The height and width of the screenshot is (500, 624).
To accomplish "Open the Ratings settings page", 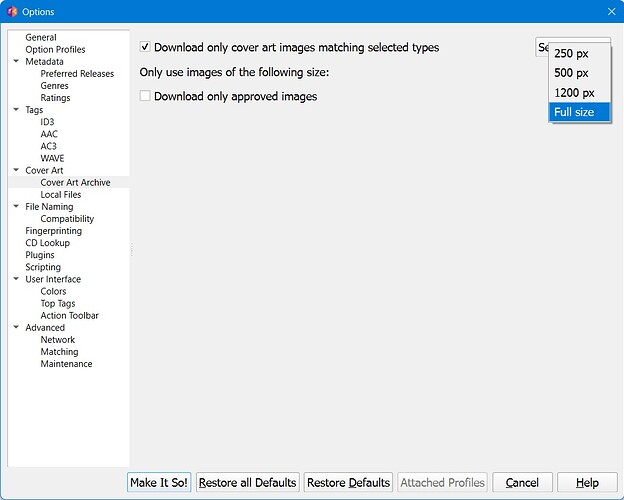I will 55,98.
